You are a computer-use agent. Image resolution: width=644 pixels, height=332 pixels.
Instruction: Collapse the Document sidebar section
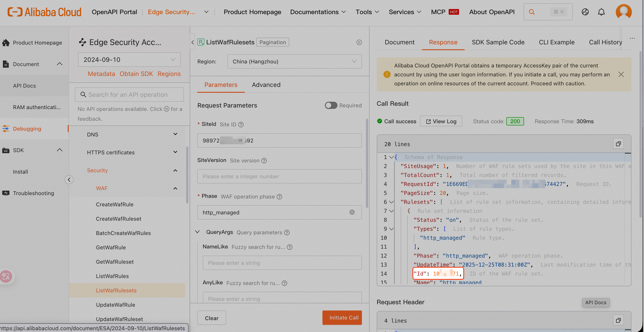(x=59, y=64)
